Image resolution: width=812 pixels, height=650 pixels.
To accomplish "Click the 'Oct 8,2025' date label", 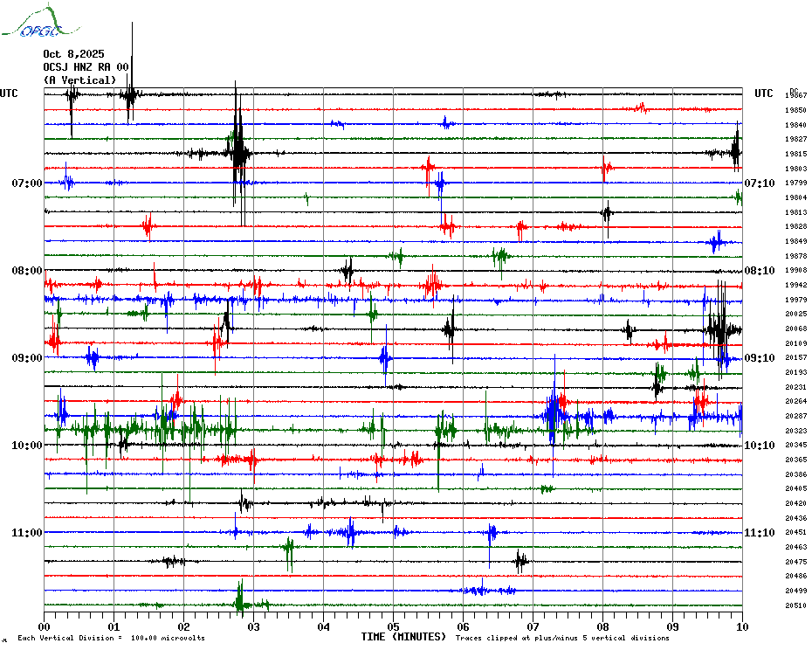I will (x=73, y=54).
